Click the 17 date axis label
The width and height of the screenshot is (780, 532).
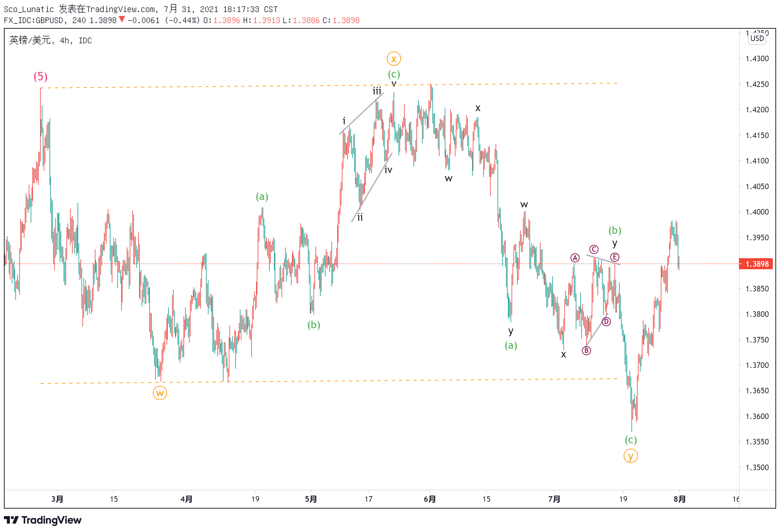click(368, 499)
